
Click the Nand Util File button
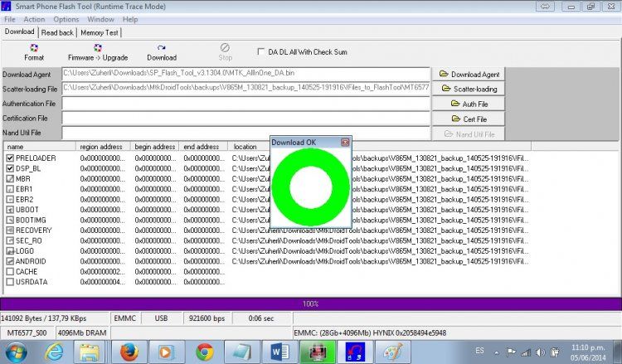pos(469,134)
